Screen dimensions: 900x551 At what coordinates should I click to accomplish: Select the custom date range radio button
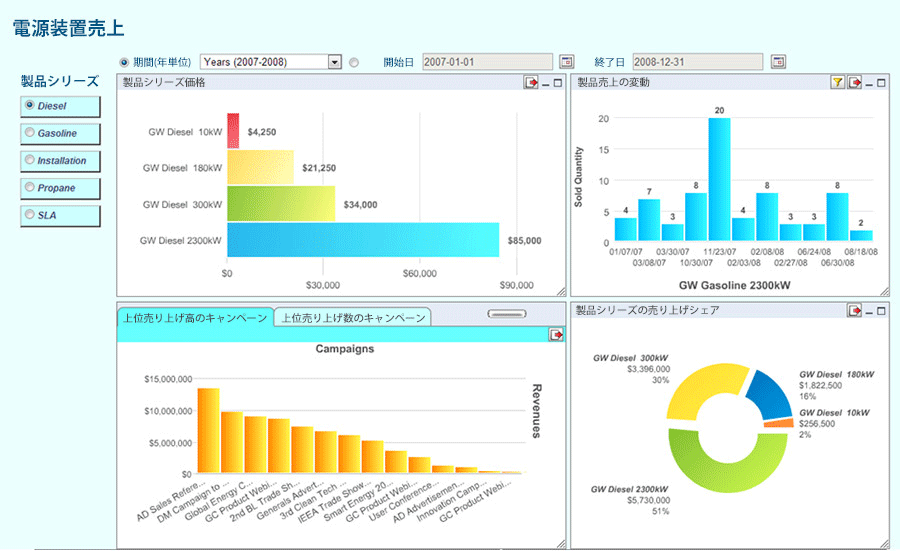click(354, 62)
